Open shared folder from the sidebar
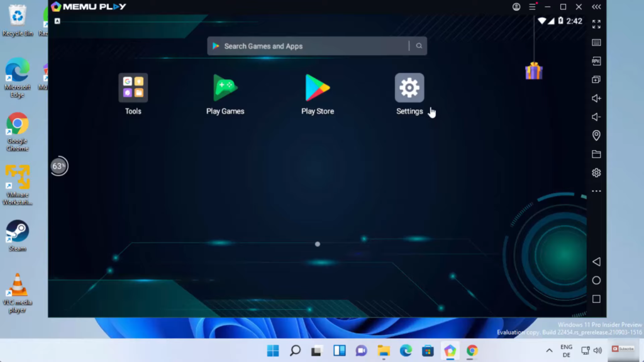644x362 pixels. coord(596,154)
